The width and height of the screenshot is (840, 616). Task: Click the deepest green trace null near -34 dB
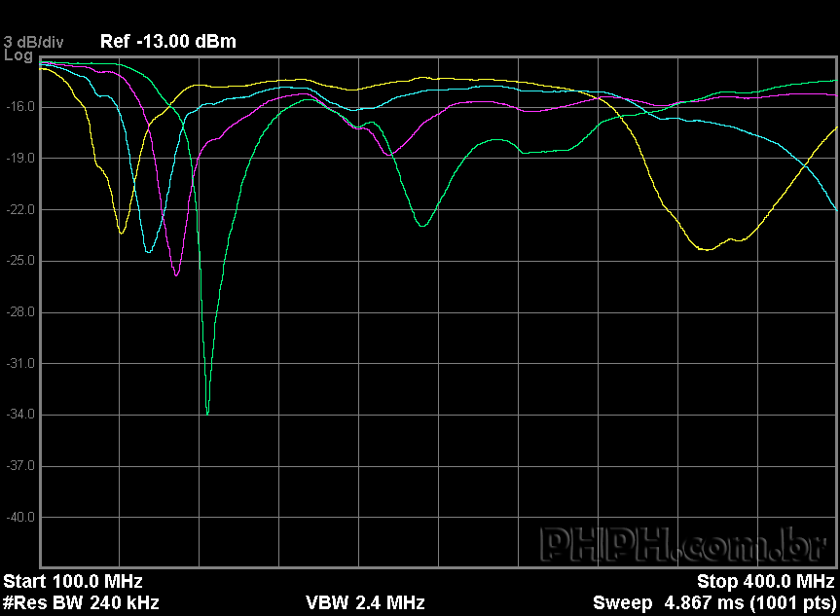click(x=207, y=414)
